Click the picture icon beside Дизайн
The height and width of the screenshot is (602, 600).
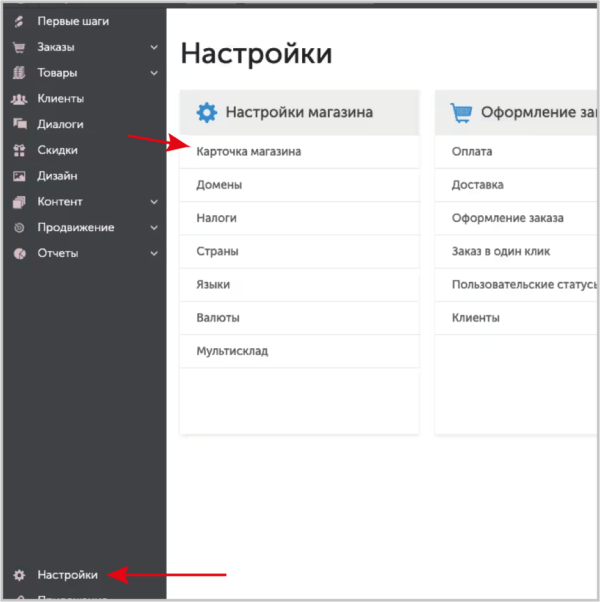pos(19,176)
